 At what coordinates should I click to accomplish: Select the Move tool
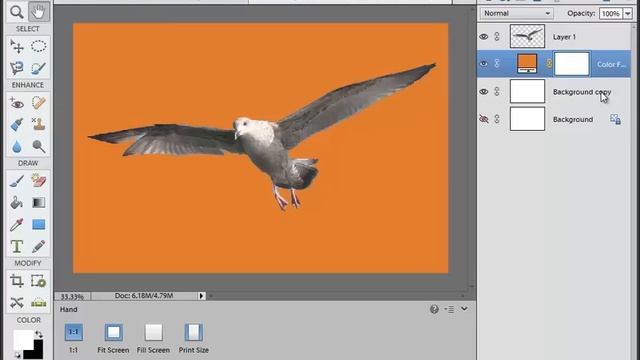click(17, 46)
